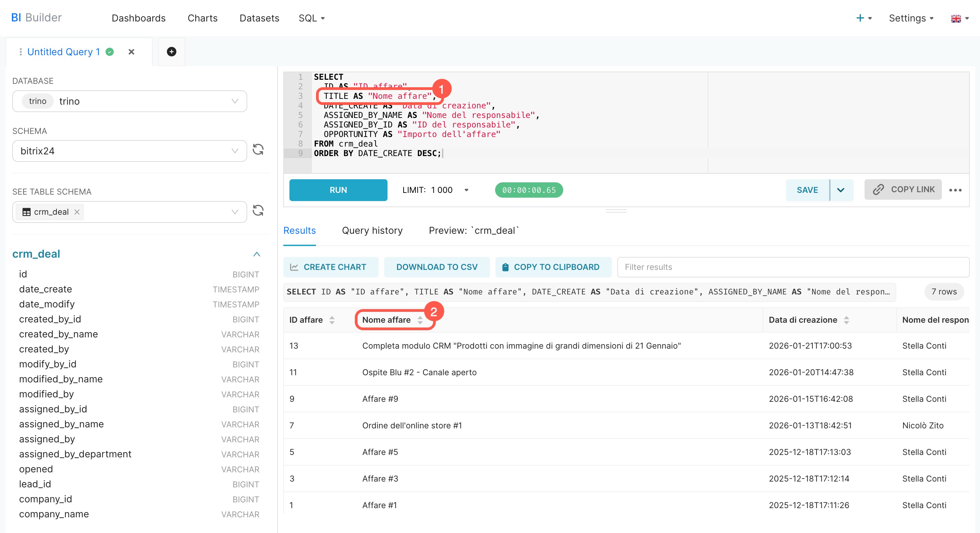Run the SQL query
The height and width of the screenshot is (533, 980).
pos(338,190)
